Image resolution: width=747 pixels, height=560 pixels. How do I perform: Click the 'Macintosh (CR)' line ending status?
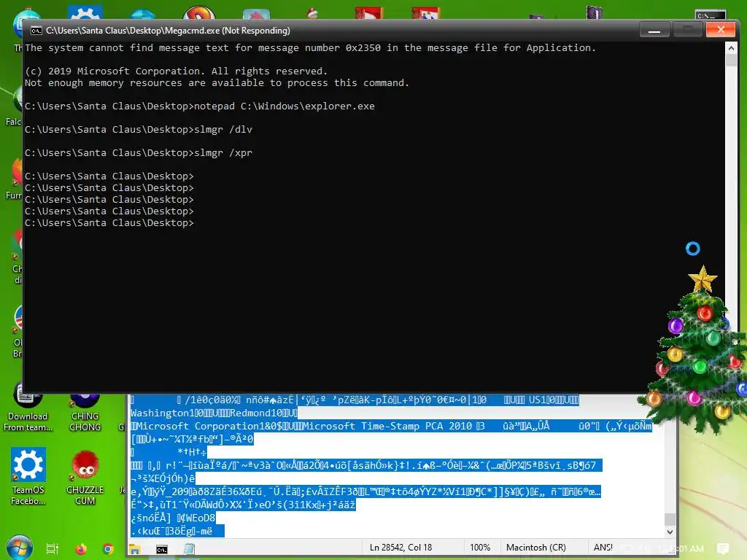(536, 548)
